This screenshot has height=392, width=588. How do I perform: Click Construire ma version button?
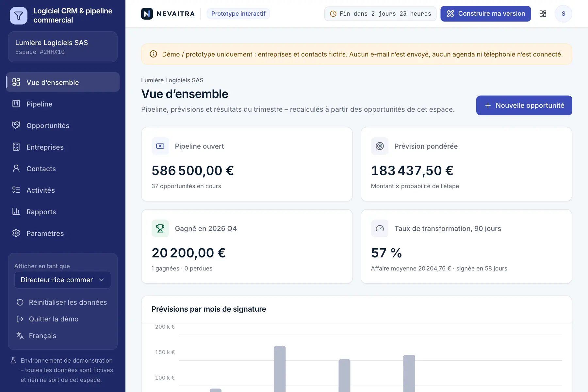point(486,14)
